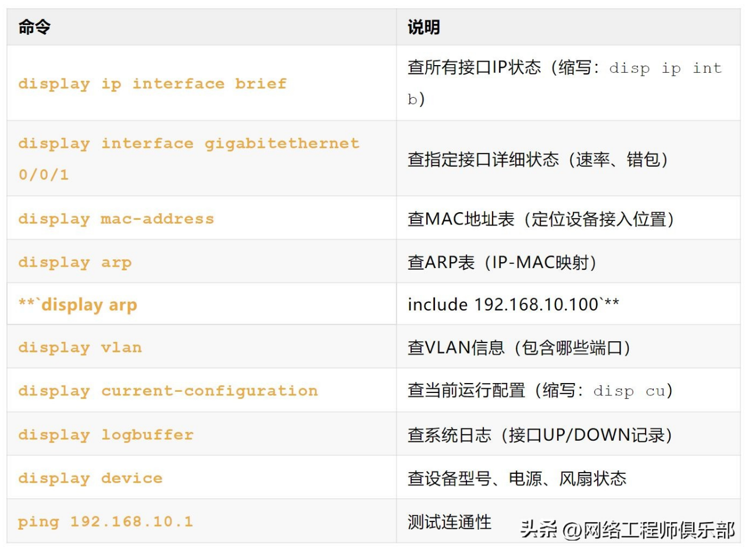Image resolution: width=756 pixels, height=554 pixels.
Task: Select the display vlan command
Action: coord(80,348)
